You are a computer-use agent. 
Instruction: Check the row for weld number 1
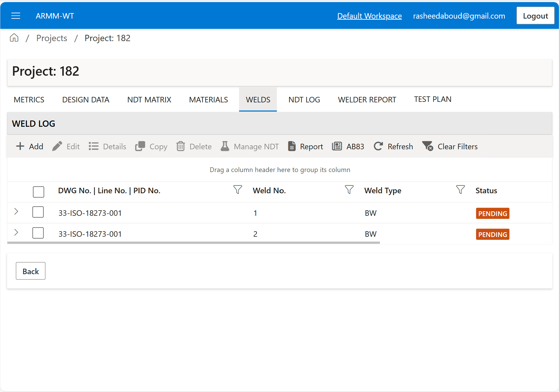coord(38,212)
